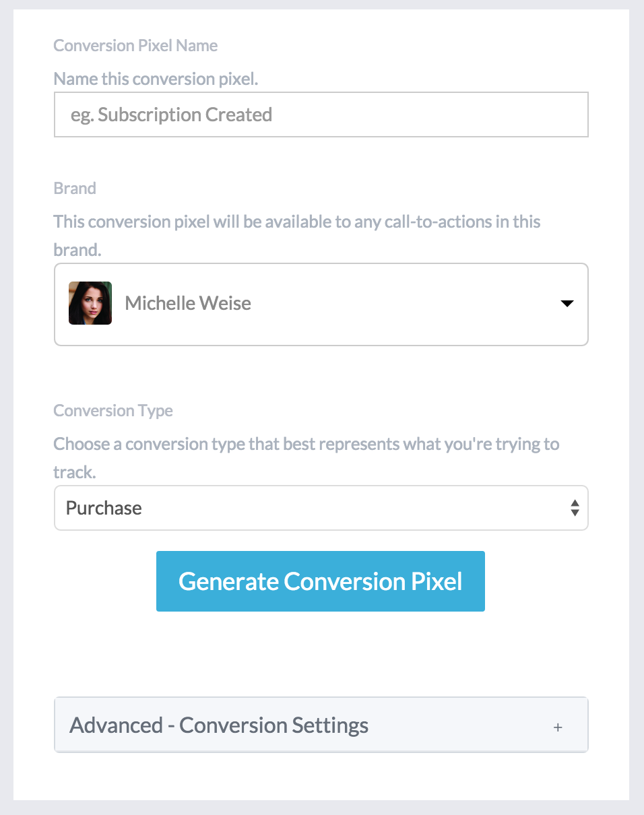Click the selector arrows in the Purchase field
The image size is (644, 815).
click(x=575, y=508)
